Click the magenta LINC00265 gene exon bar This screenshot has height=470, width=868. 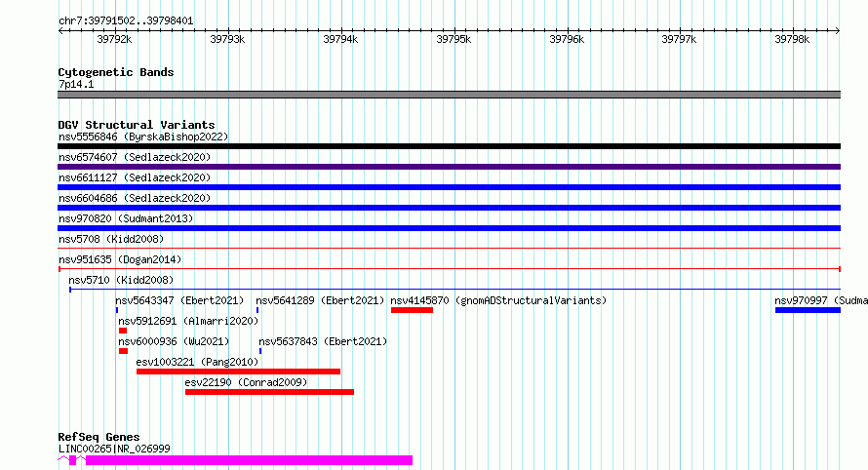249,460
